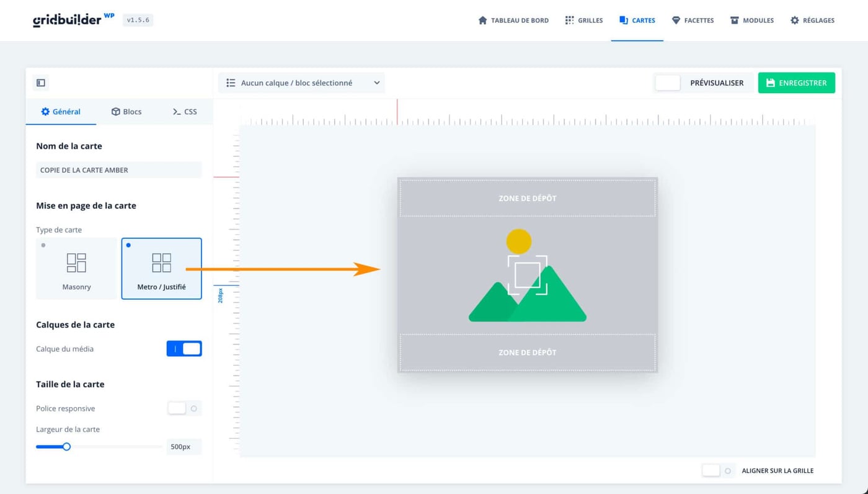This screenshot has height=494, width=868.
Task: Disable the Calque du média toggle
Action: pyautogui.click(x=184, y=348)
